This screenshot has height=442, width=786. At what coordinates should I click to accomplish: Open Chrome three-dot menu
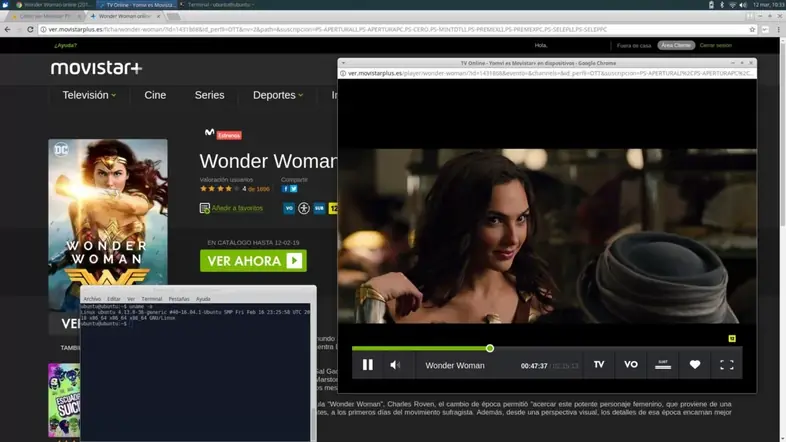[778, 30]
